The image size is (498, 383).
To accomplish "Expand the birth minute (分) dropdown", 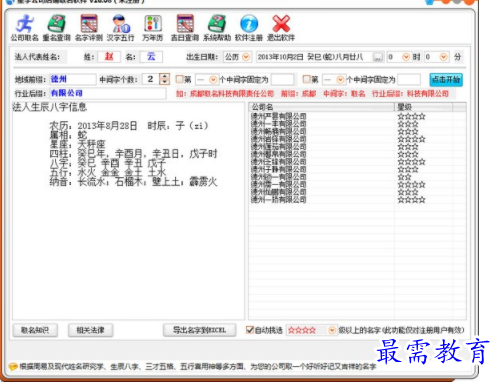I will [x=443, y=57].
